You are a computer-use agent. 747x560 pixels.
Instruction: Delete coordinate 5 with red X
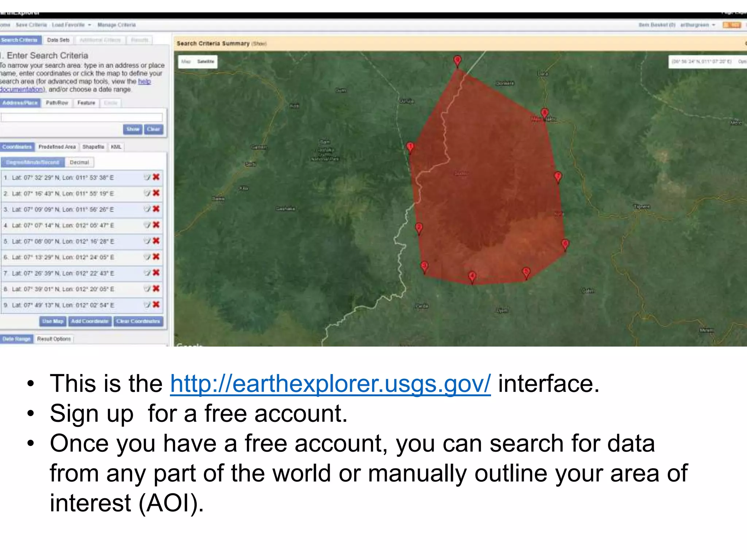(156, 241)
